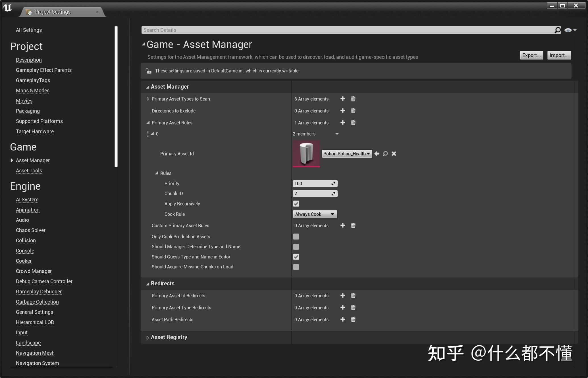This screenshot has height=378, width=588.
Task: Add element to Primary Asset Types to Scan
Action: [x=343, y=99]
